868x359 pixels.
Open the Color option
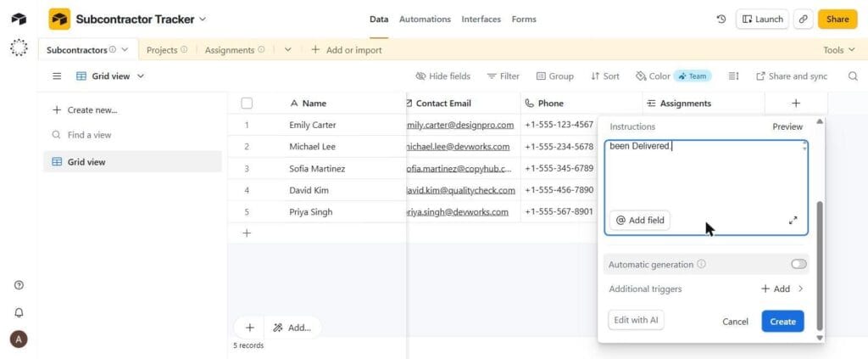(654, 76)
